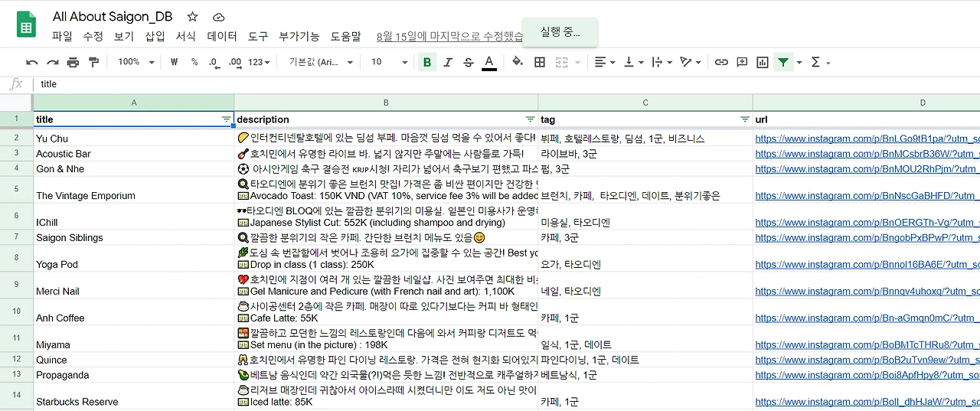Open the 삽입 menu

click(x=155, y=36)
